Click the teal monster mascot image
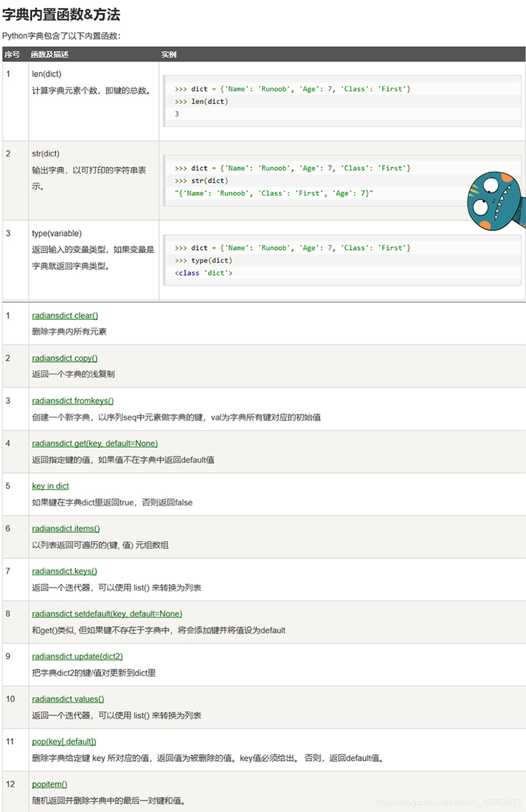526x812 pixels. (x=496, y=201)
